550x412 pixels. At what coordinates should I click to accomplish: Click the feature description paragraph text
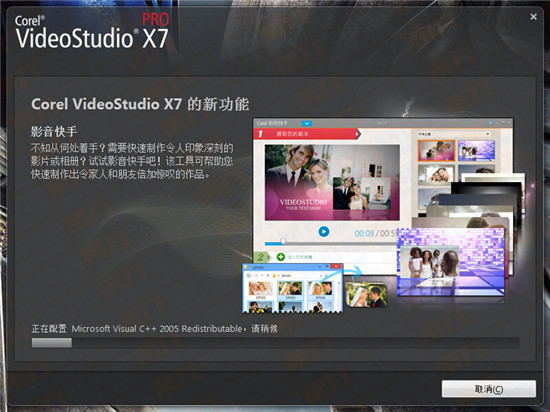(x=132, y=161)
